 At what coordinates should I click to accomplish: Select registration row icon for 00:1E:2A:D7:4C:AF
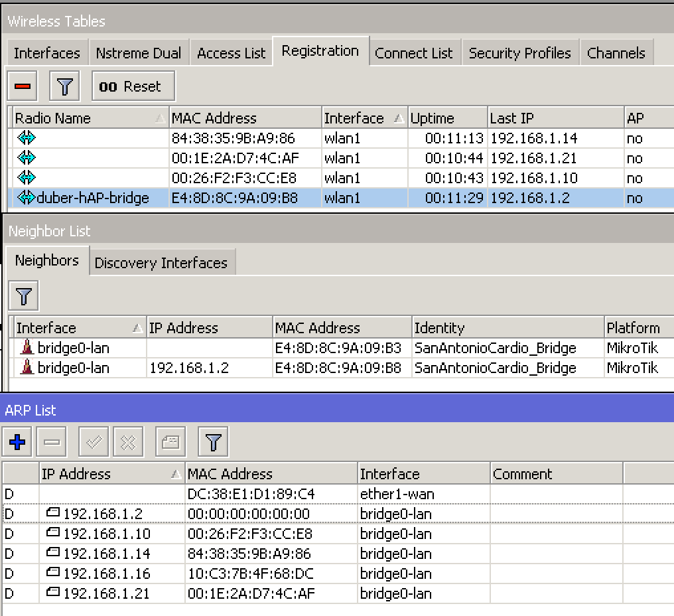click(x=27, y=158)
